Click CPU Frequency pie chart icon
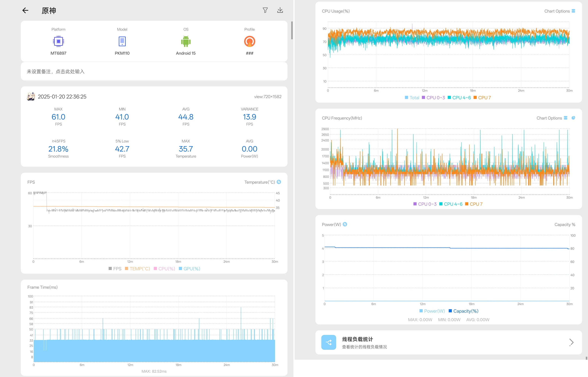Viewport: 588px width, 377px height. click(x=573, y=118)
